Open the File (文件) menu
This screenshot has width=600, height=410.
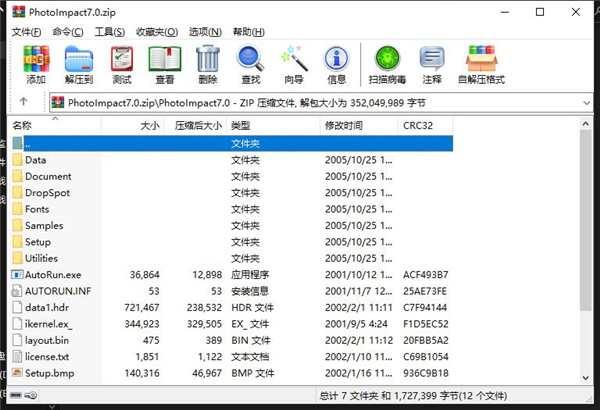[26, 32]
